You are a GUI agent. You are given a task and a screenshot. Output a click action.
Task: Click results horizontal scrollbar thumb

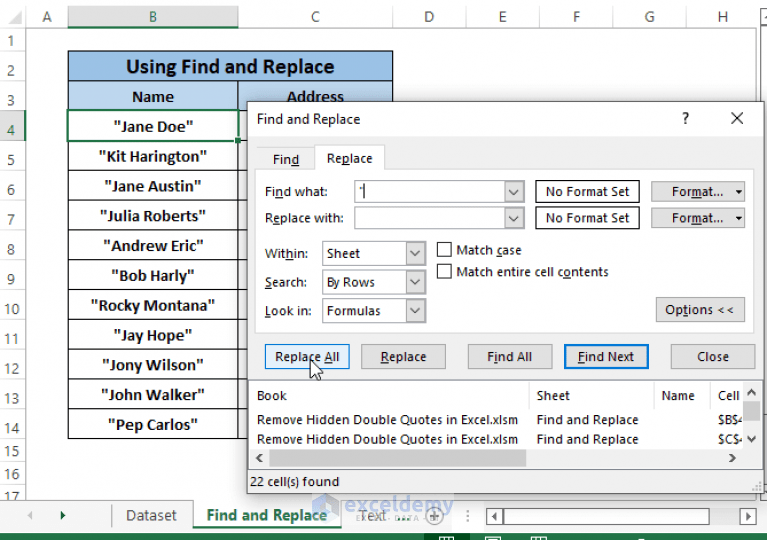[397, 458]
